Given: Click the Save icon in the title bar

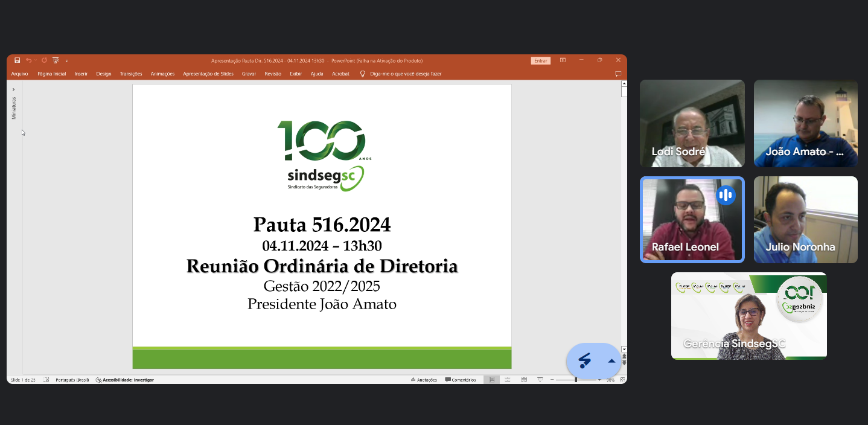Looking at the screenshot, I should tap(17, 60).
